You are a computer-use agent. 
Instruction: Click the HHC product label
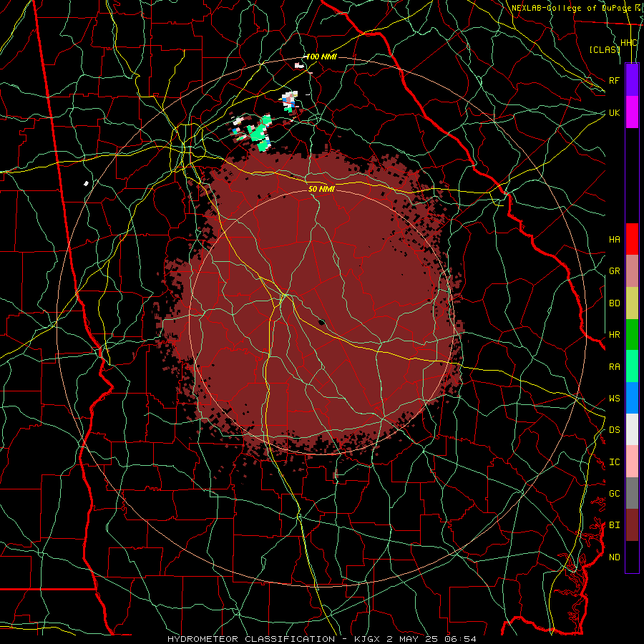(629, 43)
